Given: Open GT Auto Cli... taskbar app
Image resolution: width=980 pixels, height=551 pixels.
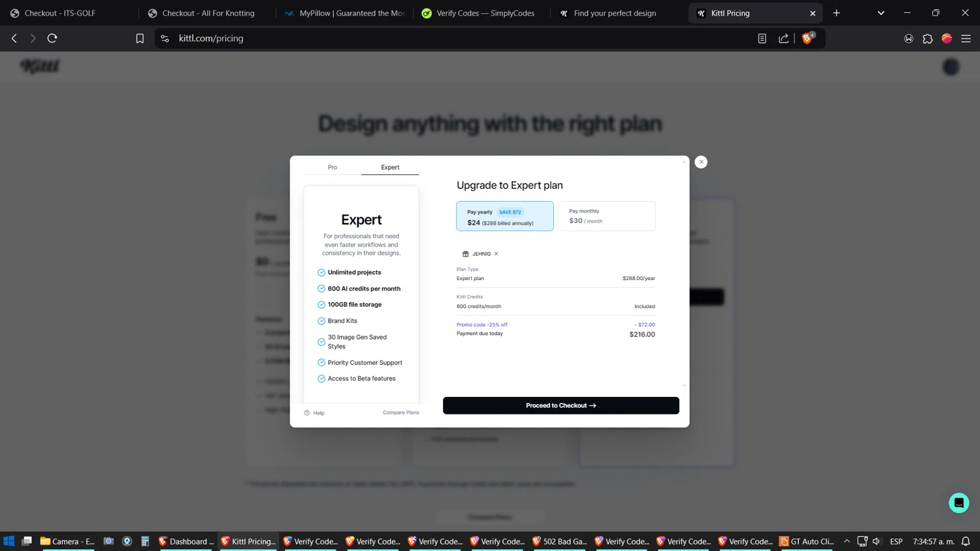Looking at the screenshot, I should [807, 541].
